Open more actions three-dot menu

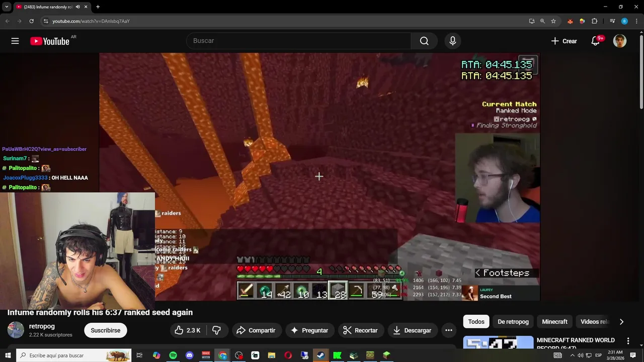[449, 330]
